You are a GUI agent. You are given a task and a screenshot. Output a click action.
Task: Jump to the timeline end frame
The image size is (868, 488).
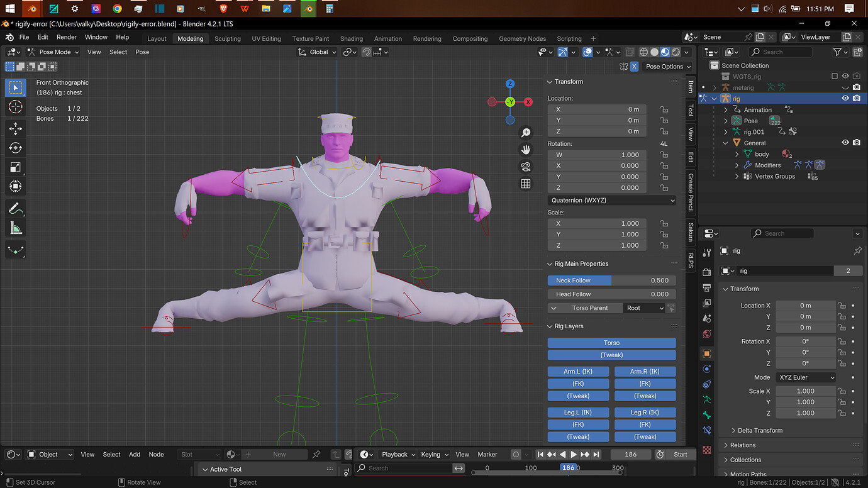(x=596, y=454)
